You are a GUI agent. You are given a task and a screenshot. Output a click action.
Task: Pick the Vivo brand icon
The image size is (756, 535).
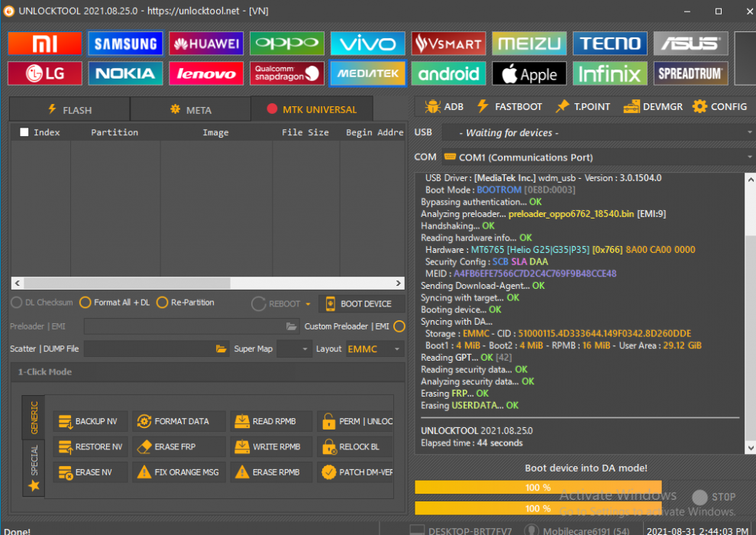pyautogui.click(x=367, y=44)
